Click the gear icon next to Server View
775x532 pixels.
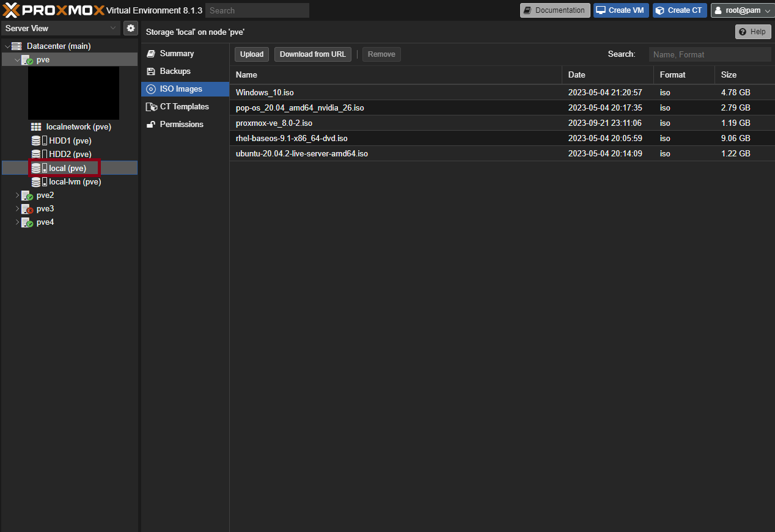pyautogui.click(x=130, y=28)
